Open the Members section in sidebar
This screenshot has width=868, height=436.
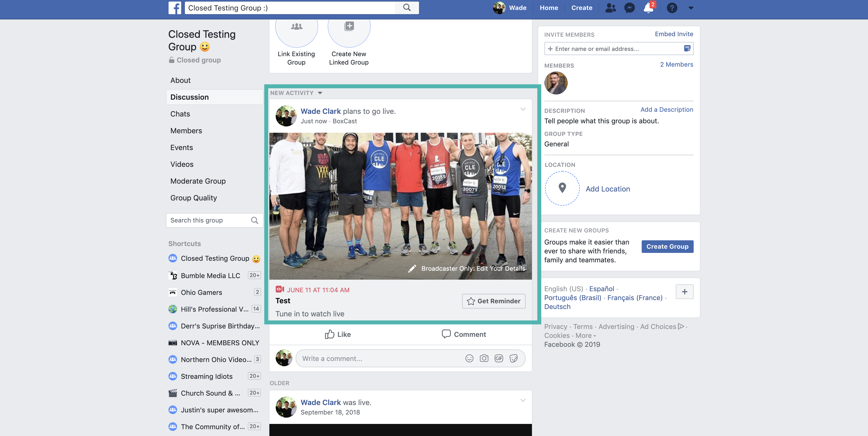tap(186, 131)
